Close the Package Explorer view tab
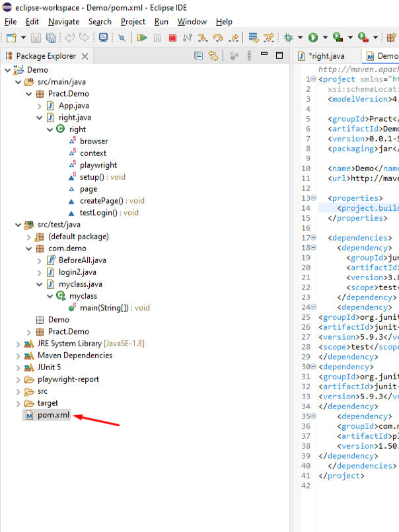Viewport: 399px width, 532px height. [x=85, y=56]
